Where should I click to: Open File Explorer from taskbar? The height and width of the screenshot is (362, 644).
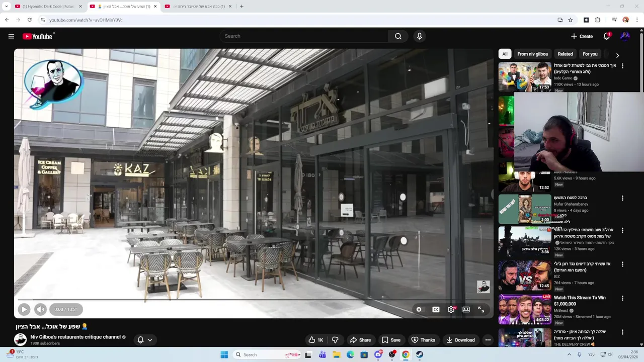[337, 354]
